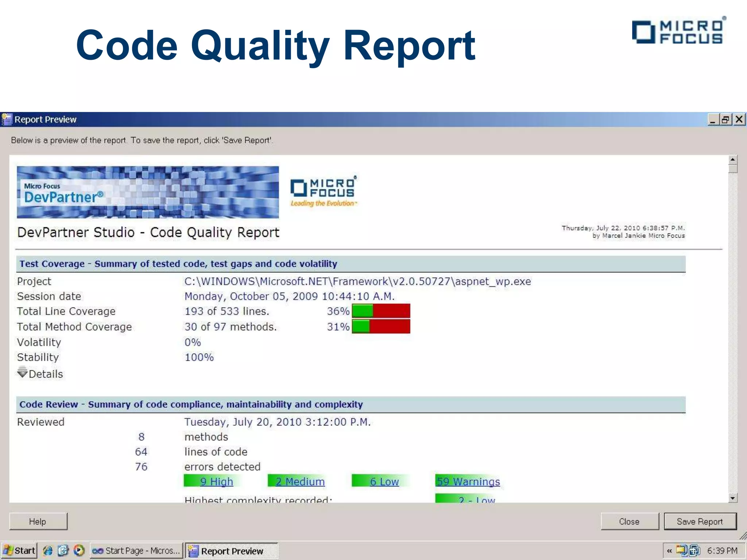Image resolution: width=747 pixels, height=560 pixels.
Task: Open the 2 Medium errors link
Action: [x=300, y=481]
